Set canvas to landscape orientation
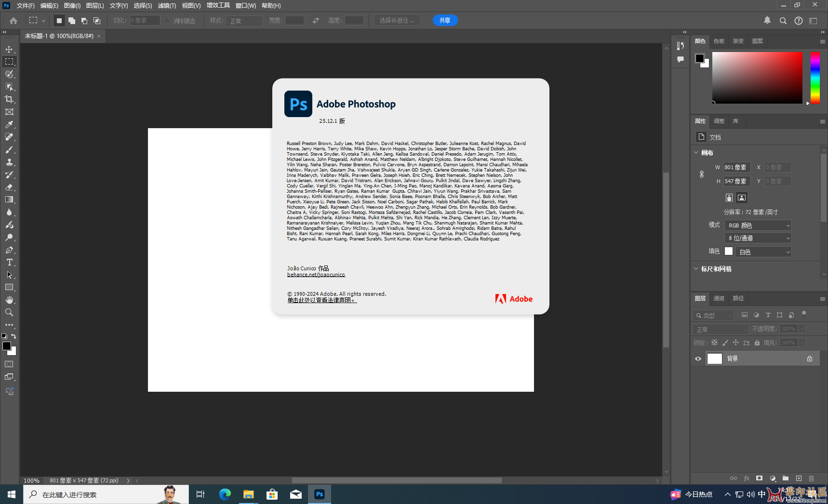This screenshot has height=504, width=828. coord(742,198)
